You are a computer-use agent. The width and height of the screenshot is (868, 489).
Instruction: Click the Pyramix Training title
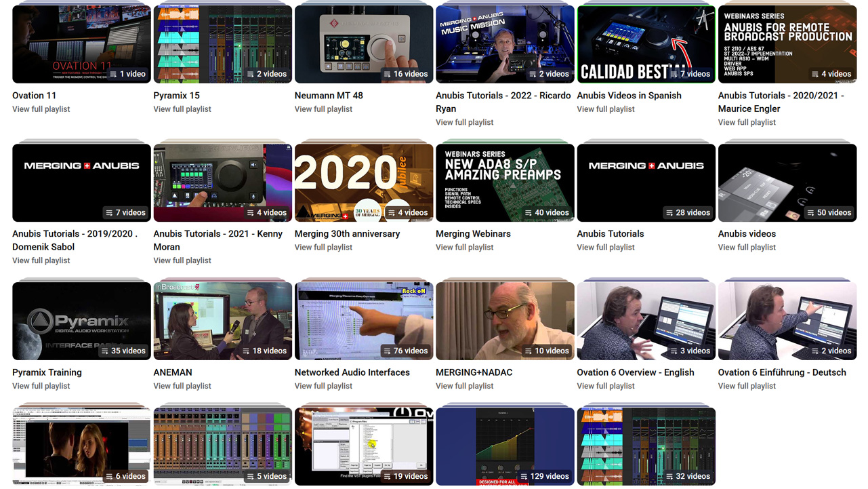47,372
